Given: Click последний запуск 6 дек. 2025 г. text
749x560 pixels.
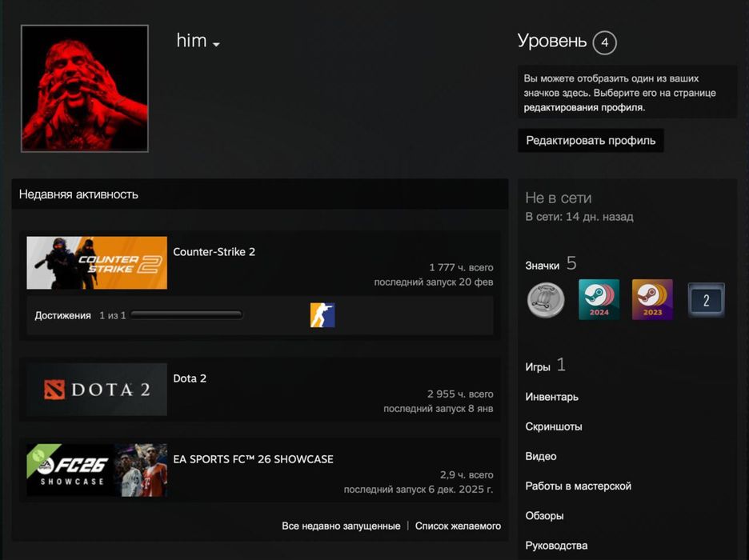Looking at the screenshot, I should [419, 490].
